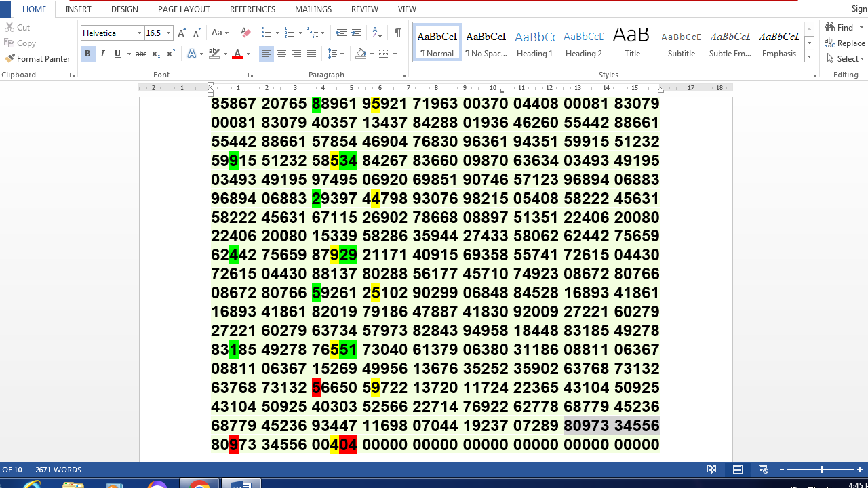Open the 16.5 font size dropdown
The width and height of the screenshot is (868, 488).
(x=168, y=33)
